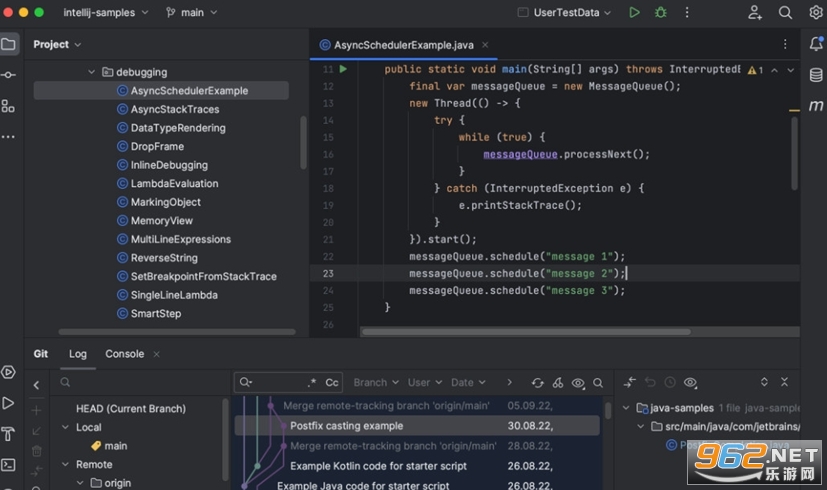Open main branch dropdown in title bar
Viewport: 827px width, 490px height.
click(x=191, y=12)
